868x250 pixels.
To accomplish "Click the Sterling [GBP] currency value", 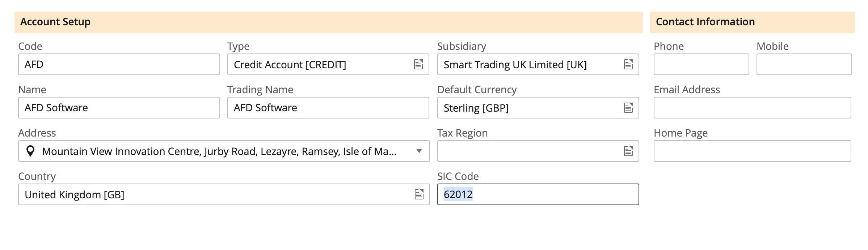I will tap(476, 108).
